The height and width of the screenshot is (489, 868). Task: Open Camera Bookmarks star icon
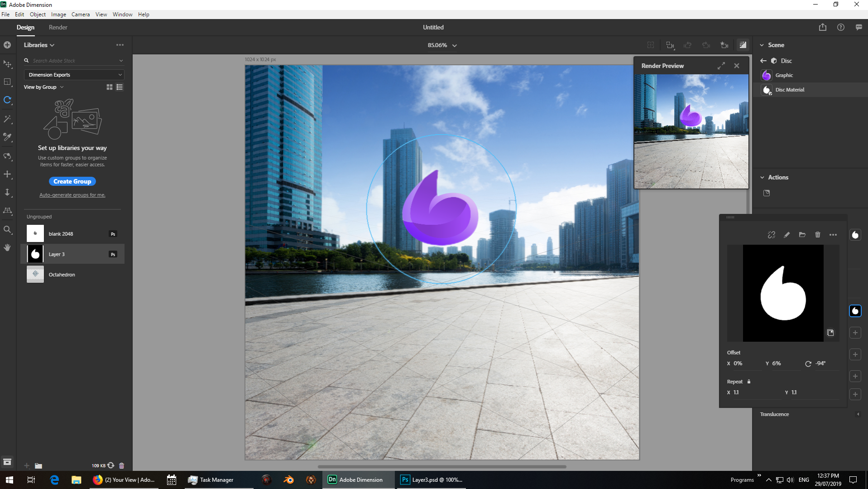pos(724,45)
